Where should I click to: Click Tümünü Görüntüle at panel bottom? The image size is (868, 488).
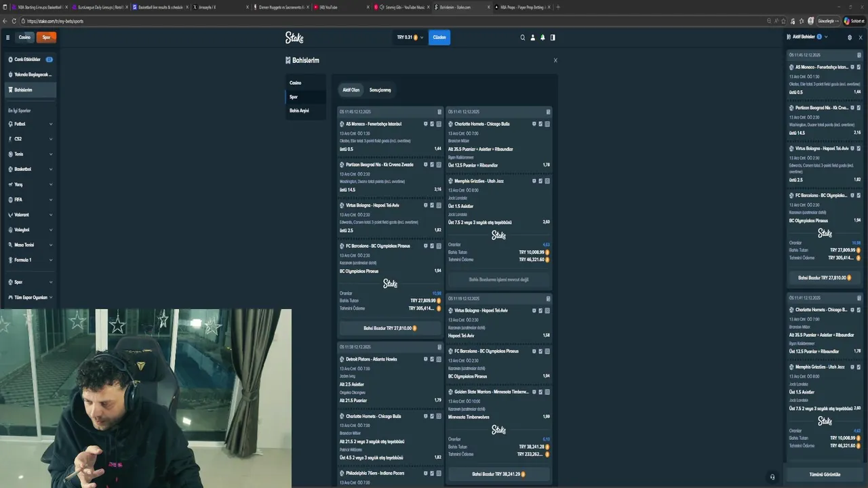pos(825,474)
